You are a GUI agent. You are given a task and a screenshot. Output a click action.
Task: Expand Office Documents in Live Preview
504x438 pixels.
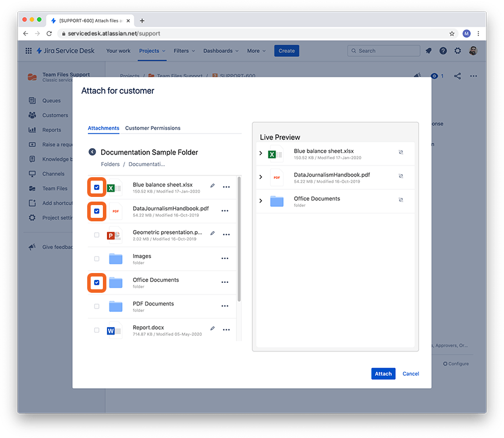click(x=260, y=199)
